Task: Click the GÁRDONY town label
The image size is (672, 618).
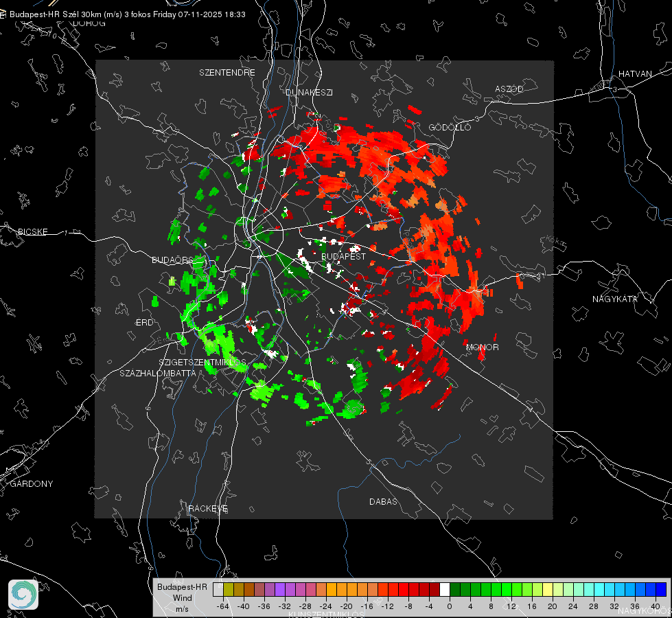Action: 32,484
